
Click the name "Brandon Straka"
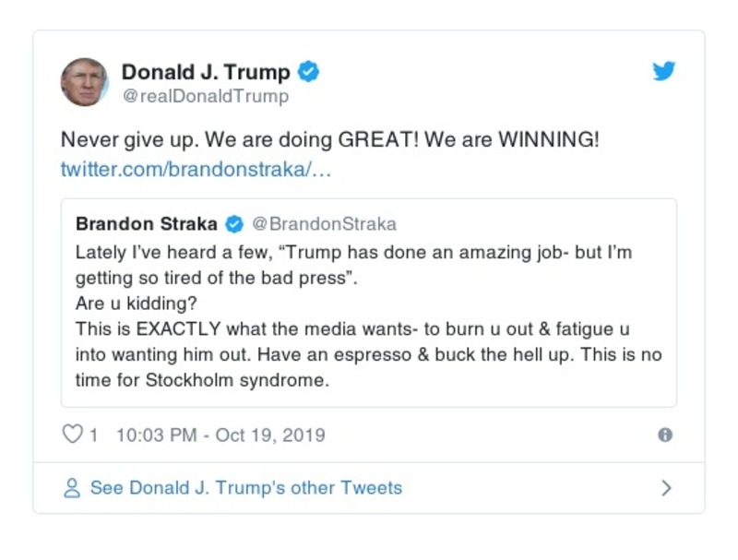145,222
